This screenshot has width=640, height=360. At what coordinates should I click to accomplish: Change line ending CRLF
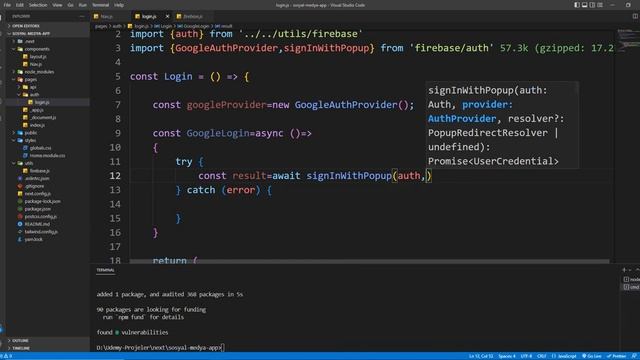point(542,356)
